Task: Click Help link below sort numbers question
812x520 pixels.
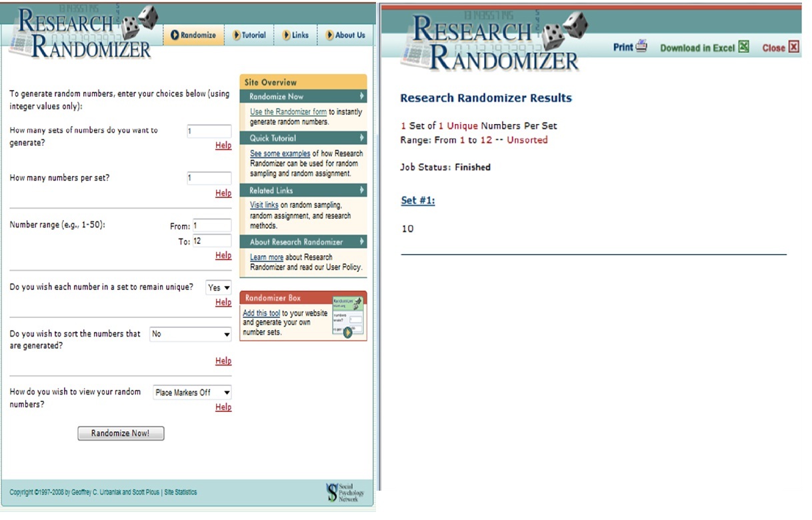Action: click(223, 361)
